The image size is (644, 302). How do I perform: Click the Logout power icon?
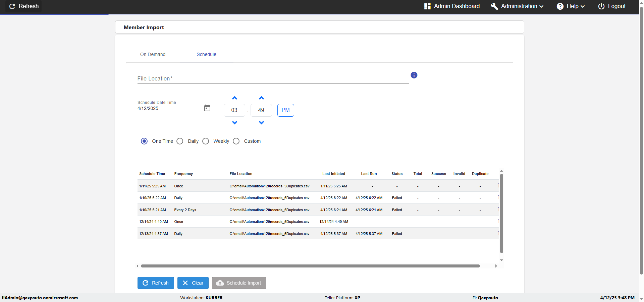601,6
